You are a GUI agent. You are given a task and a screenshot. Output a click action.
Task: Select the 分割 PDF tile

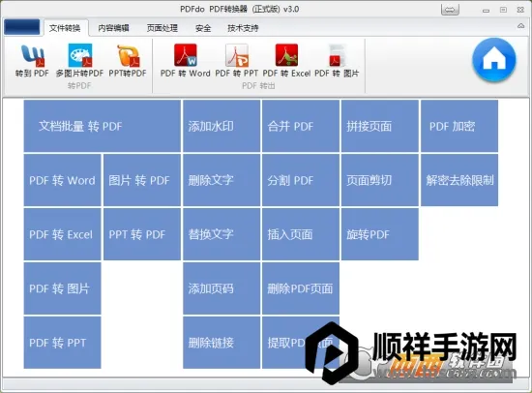[x=301, y=180]
